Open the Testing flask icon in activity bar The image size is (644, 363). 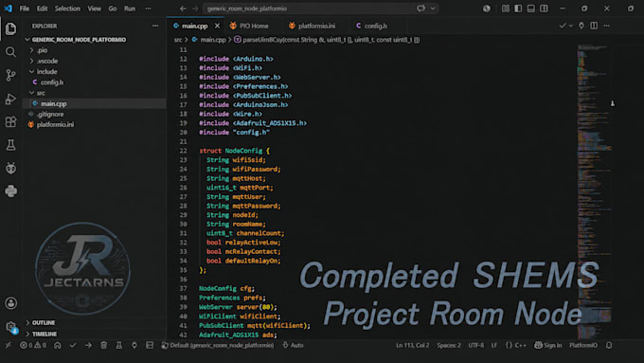(x=11, y=145)
